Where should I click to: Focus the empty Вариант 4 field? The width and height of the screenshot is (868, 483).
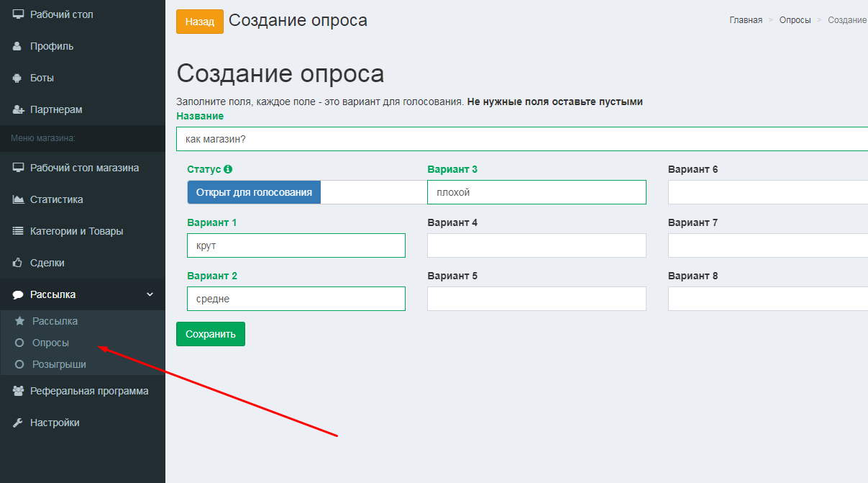(x=536, y=245)
